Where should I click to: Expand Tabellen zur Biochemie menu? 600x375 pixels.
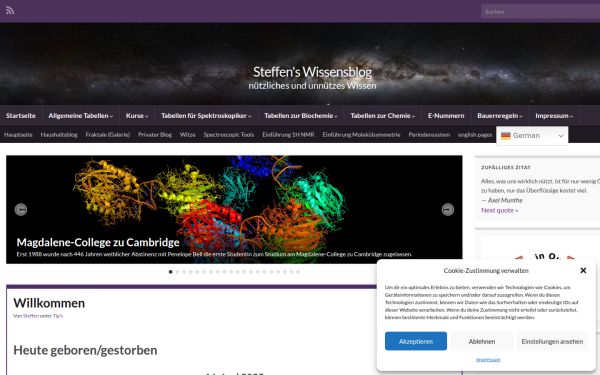coord(301,116)
